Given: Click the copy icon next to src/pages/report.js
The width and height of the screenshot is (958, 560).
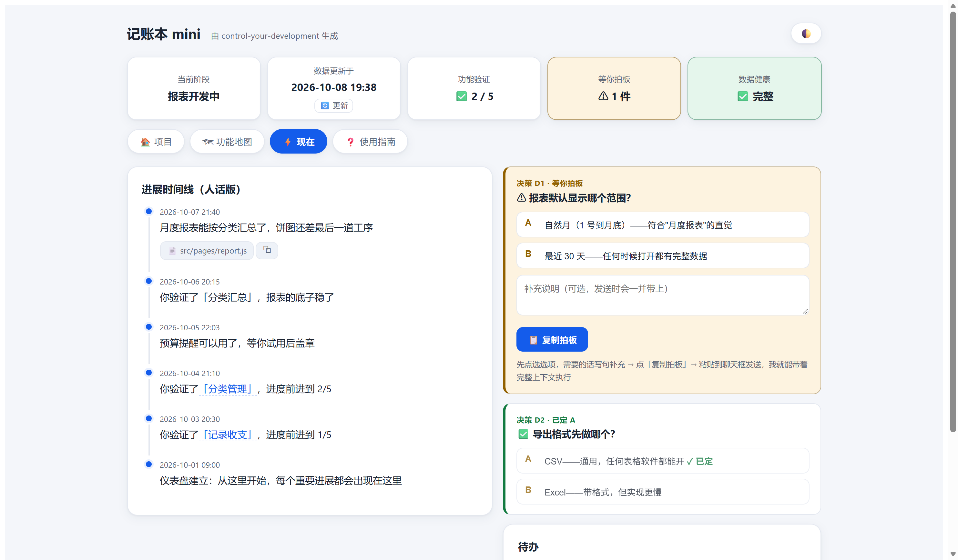Looking at the screenshot, I should 267,250.
